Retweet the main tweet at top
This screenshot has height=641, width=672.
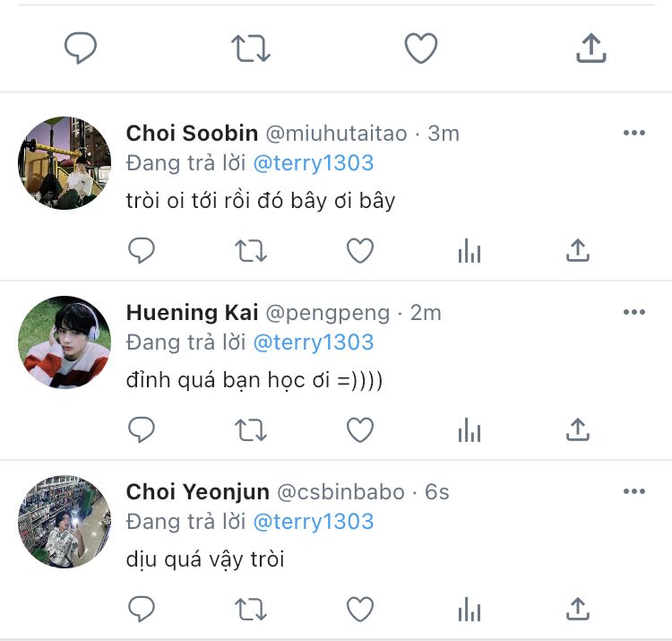[x=251, y=48]
